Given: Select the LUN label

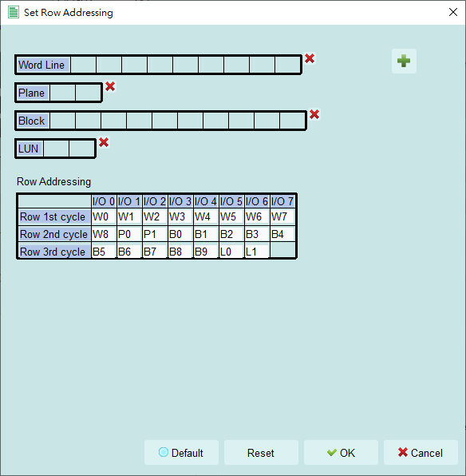Looking at the screenshot, I should point(30,149).
